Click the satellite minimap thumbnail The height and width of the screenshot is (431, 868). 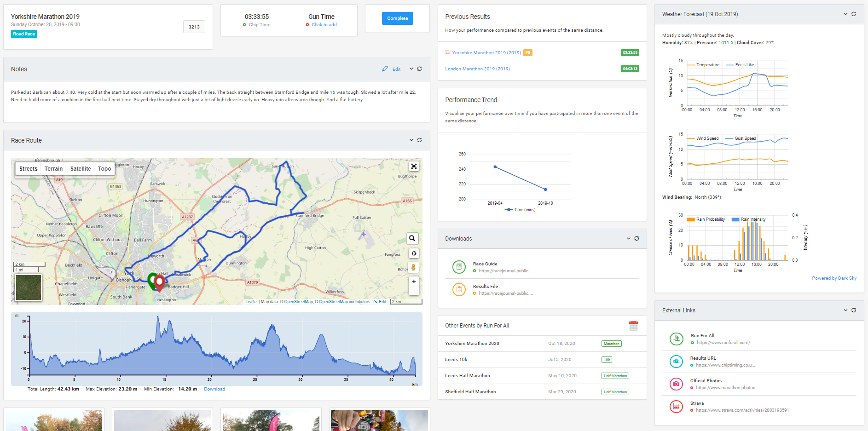[x=29, y=287]
